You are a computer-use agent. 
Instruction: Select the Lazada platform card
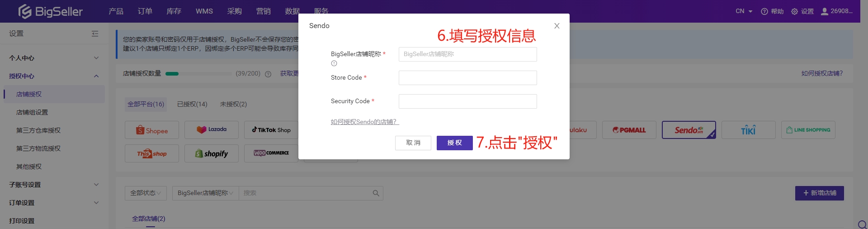[x=212, y=130]
